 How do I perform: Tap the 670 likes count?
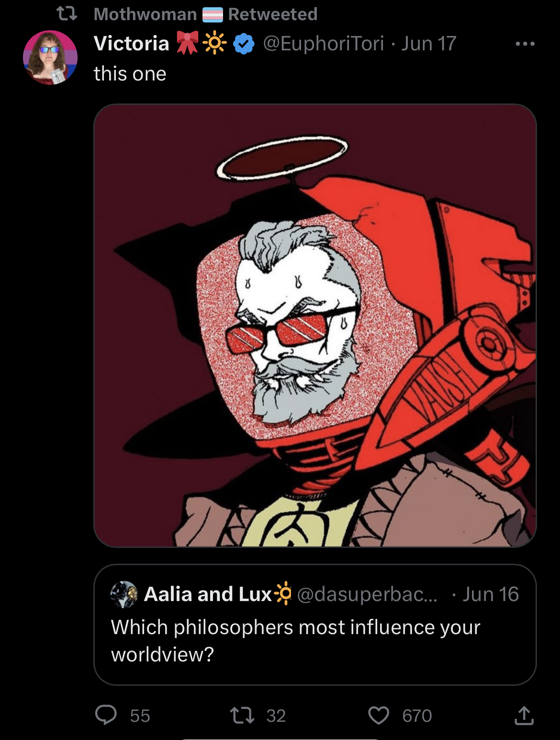(x=417, y=716)
